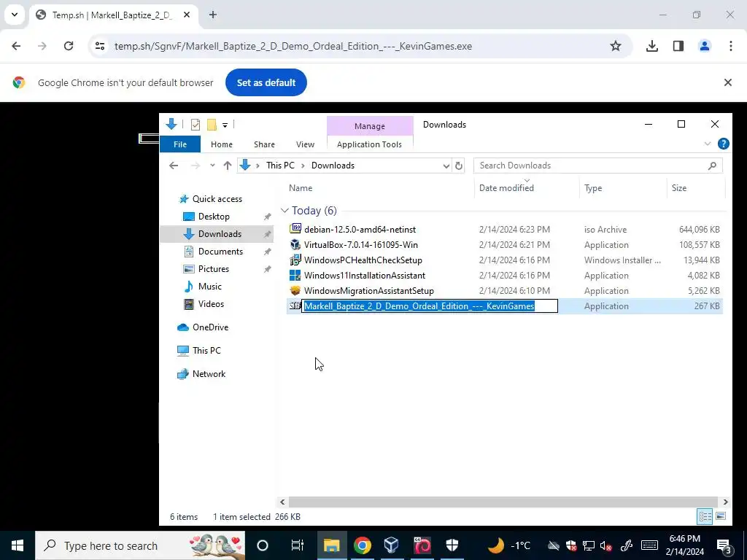Open This PC in navigation pane

pyautogui.click(x=206, y=351)
